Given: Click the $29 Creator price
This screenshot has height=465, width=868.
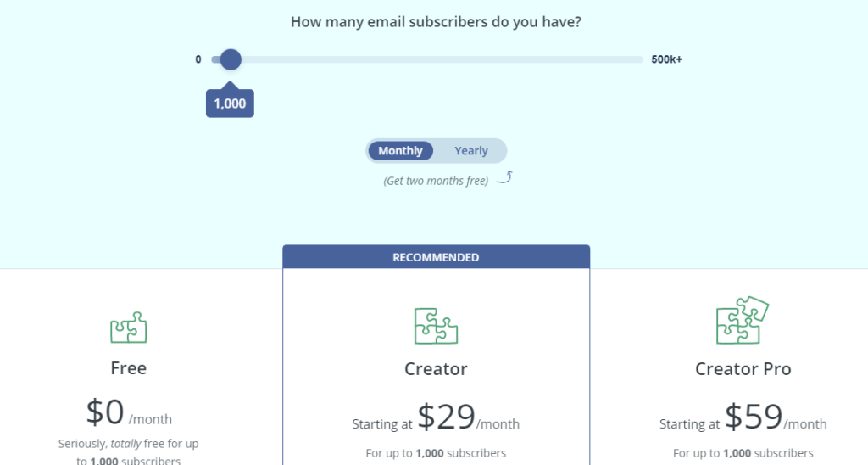Looking at the screenshot, I should (x=446, y=417).
